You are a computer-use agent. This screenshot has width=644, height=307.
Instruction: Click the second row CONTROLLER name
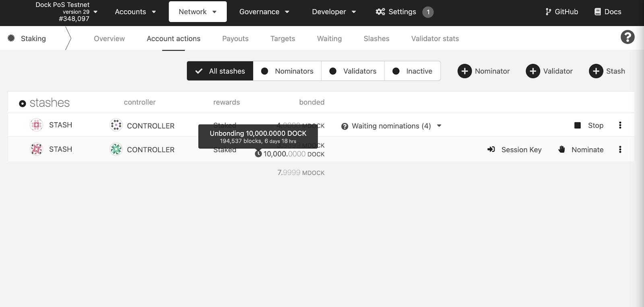(x=151, y=150)
